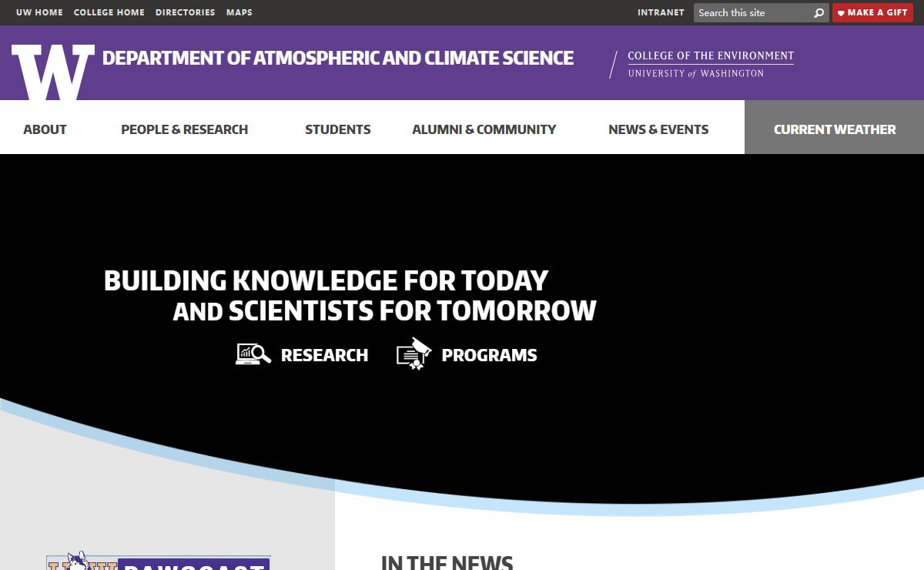This screenshot has height=570, width=924.
Task: Go to the Intranet link
Action: pyautogui.click(x=661, y=12)
